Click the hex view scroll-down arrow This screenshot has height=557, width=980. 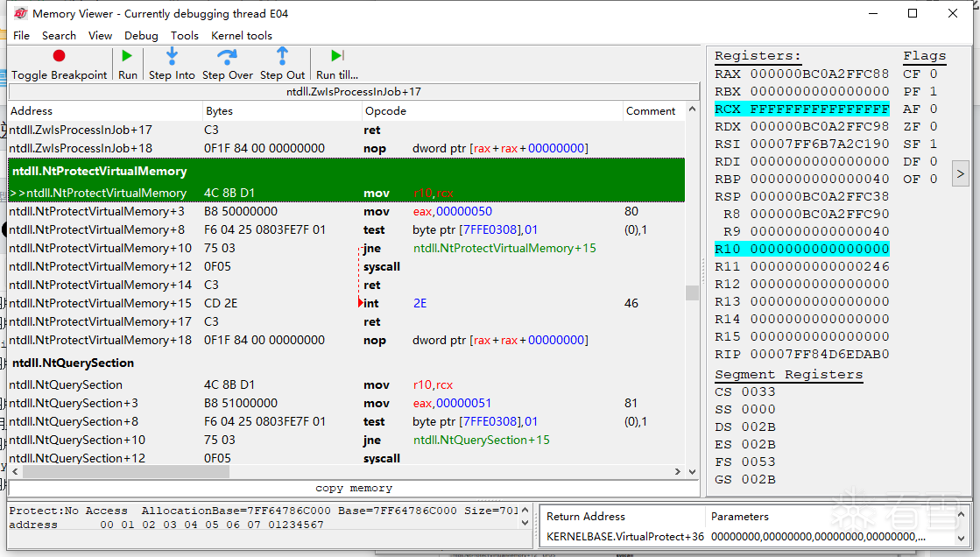[525, 523]
